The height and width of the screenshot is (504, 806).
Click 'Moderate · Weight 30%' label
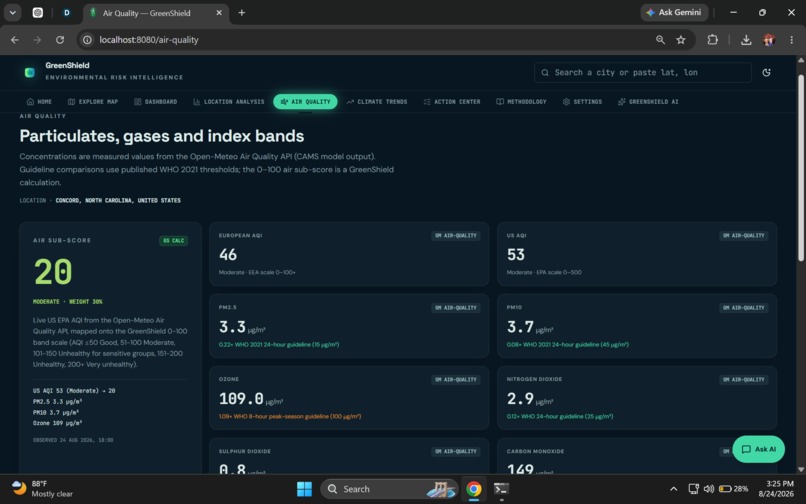(67, 302)
